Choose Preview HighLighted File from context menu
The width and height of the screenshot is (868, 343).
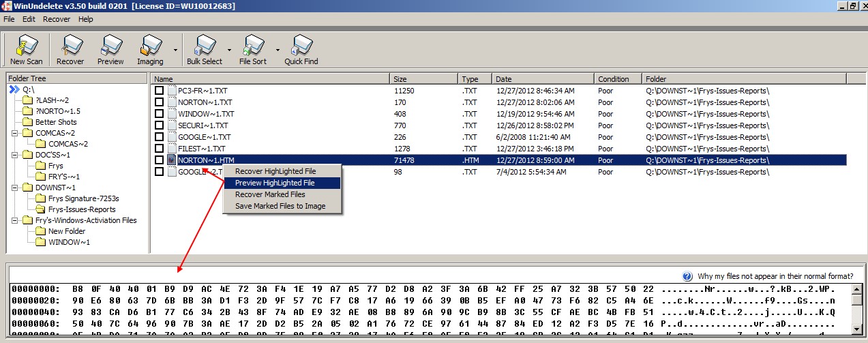click(274, 183)
